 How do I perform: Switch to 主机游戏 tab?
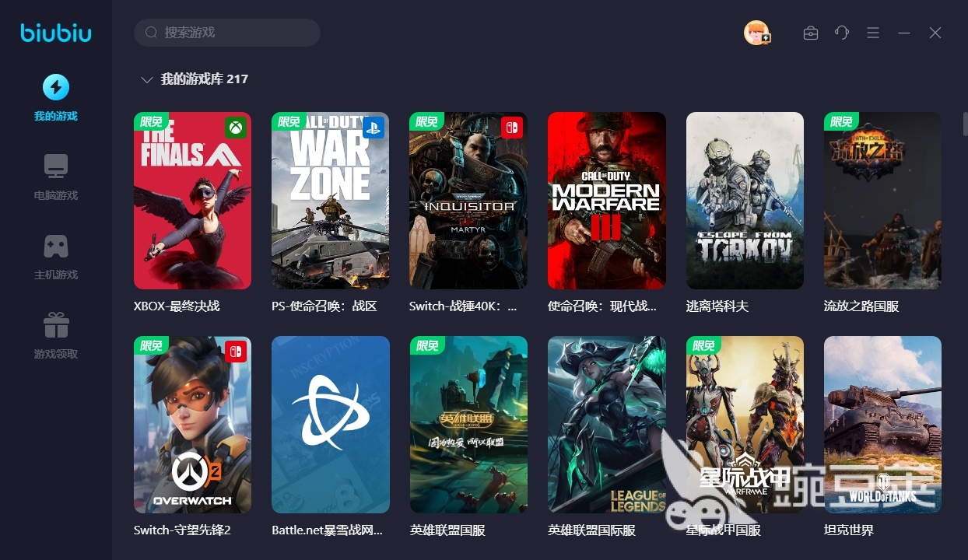coord(56,275)
